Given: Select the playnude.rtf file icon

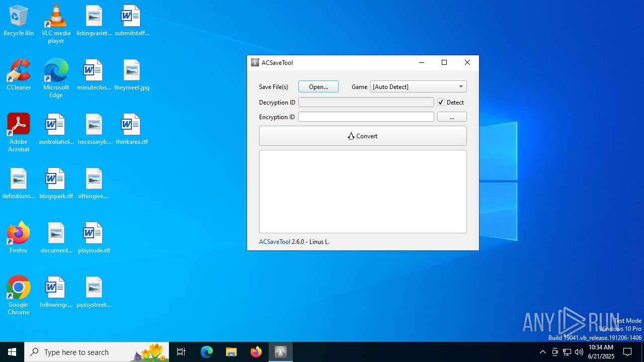Looking at the screenshot, I should pos(94,238).
